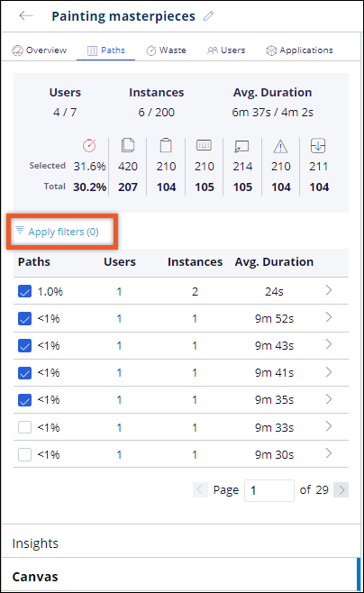The height and width of the screenshot is (593, 364).
Task: Click the back arrow icon
Action: (26, 15)
